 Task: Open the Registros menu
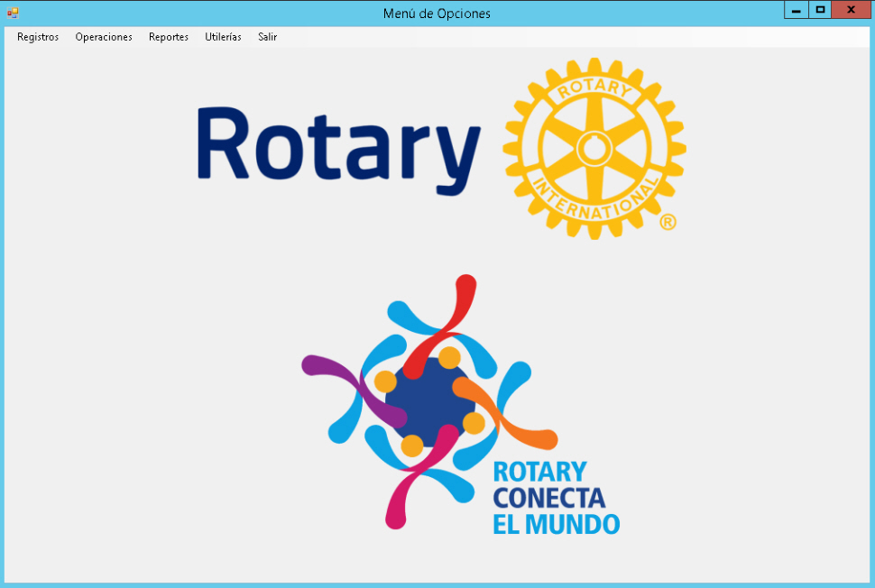coord(38,37)
